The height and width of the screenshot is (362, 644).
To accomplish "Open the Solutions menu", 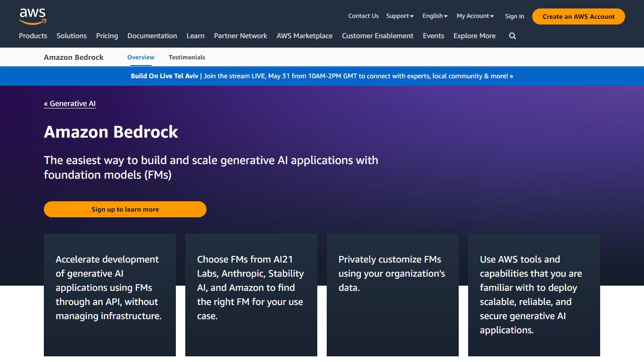I will [71, 36].
